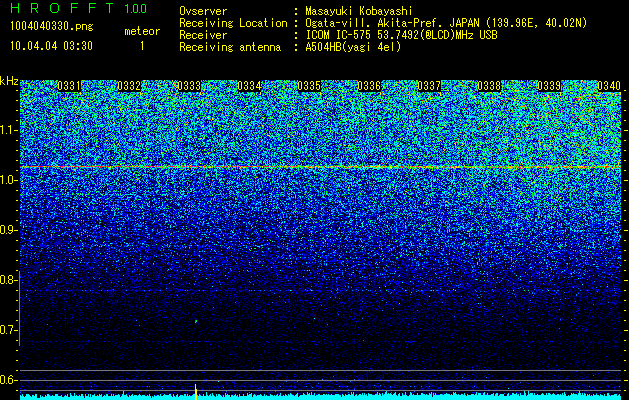Click the 0336 time marker
Image resolution: width=629 pixels, height=400 pixels.
click(x=369, y=86)
